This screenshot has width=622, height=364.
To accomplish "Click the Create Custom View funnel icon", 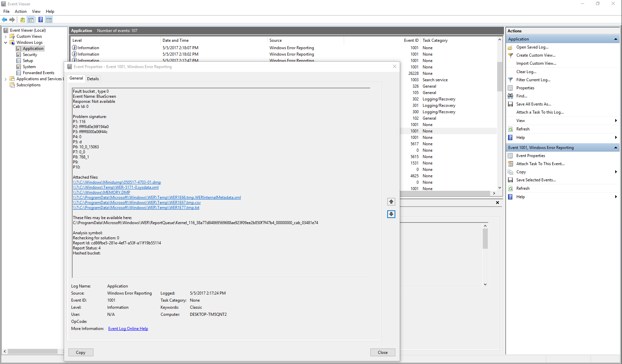I will pyautogui.click(x=510, y=55).
